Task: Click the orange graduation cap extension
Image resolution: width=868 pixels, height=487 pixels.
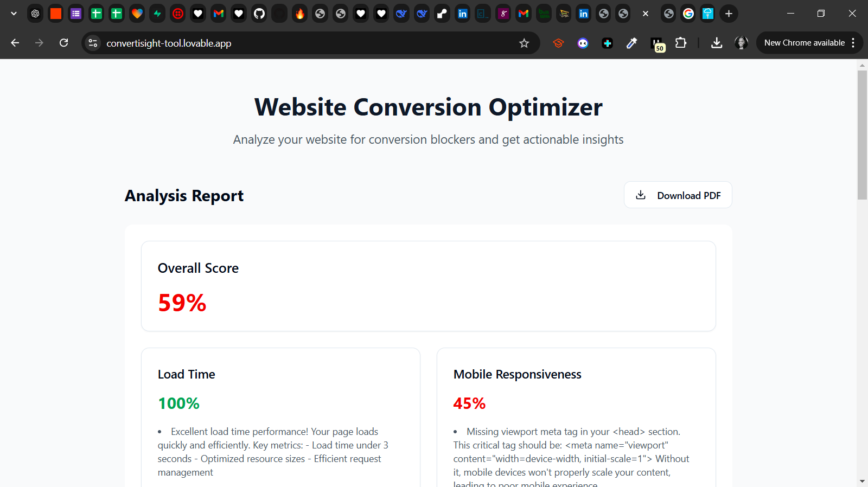Action: coord(558,43)
